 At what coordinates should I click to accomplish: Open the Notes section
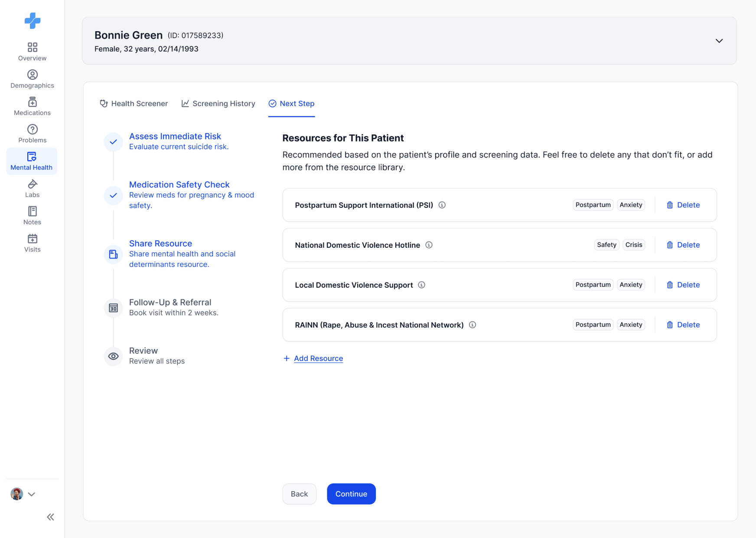[x=32, y=216]
